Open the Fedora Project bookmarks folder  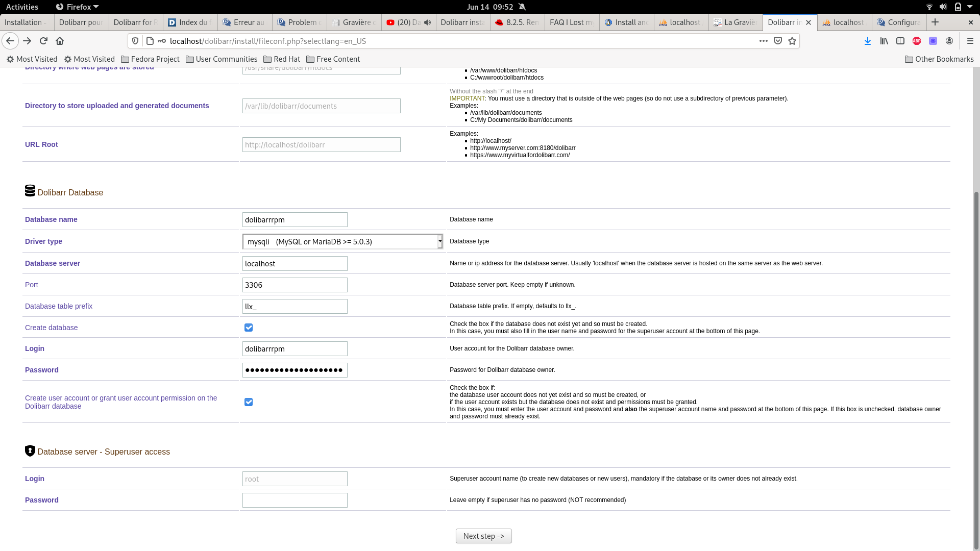point(150,59)
